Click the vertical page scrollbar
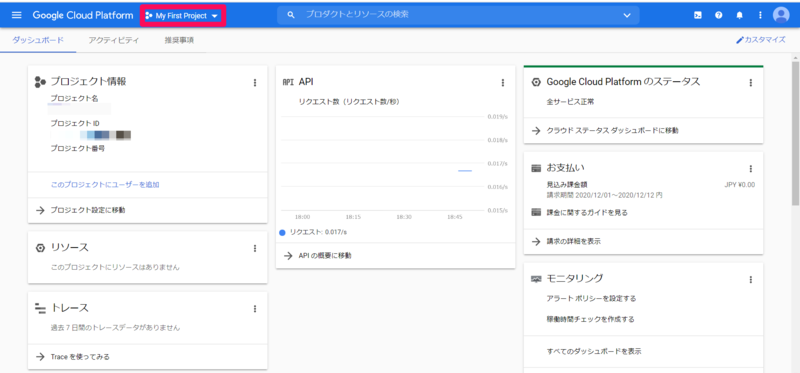 click(795, 133)
